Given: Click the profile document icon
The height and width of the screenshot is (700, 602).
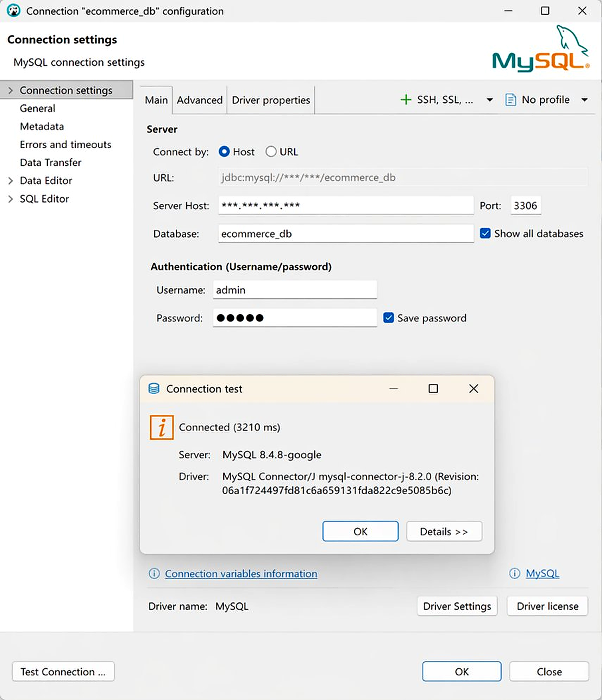Looking at the screenshot, I should 510,100.
